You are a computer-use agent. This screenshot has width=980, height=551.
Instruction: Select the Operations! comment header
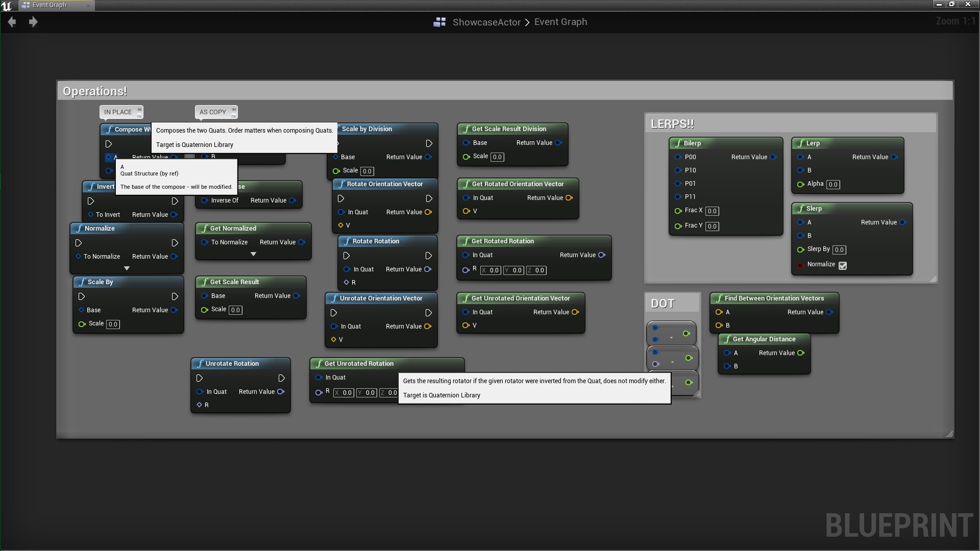click(x=95, y=90)
